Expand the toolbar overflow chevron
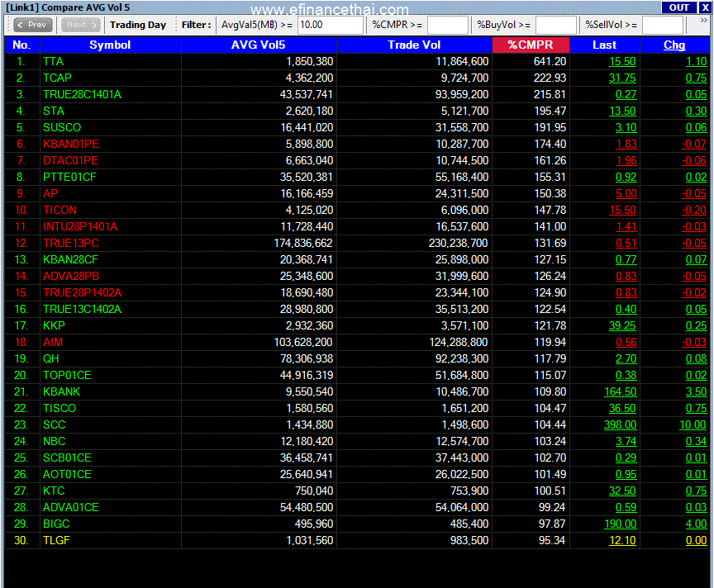The image size is (714, 588). 704,21
